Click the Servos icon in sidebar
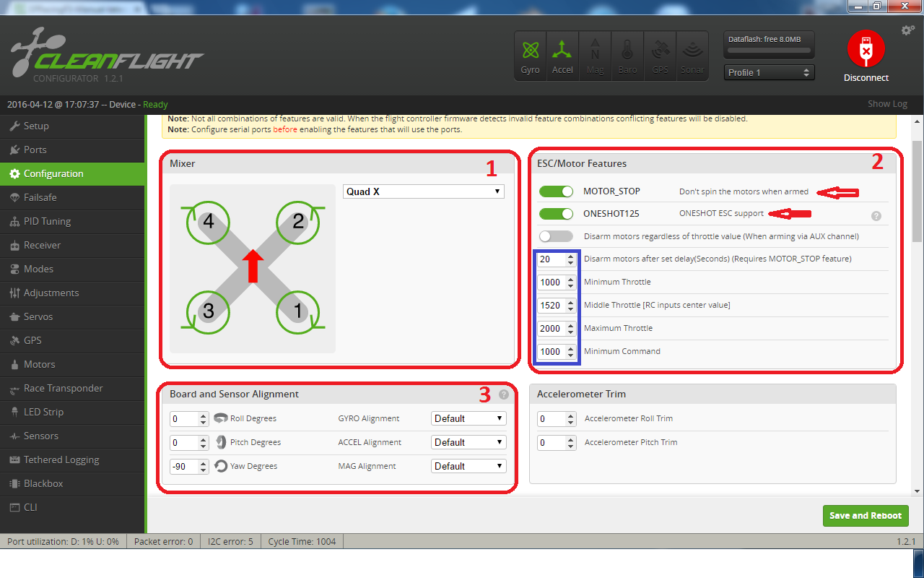This screenshot has width=924, height=578. click(14, 316)
